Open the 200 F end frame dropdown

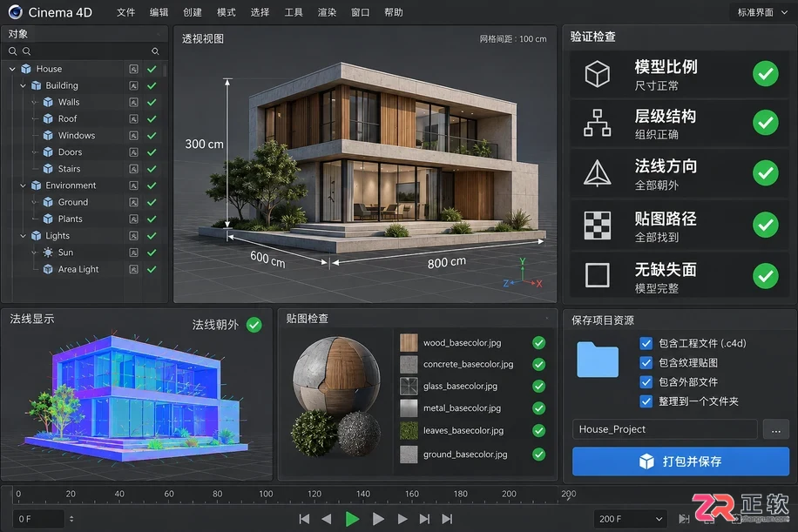[x=630, y=519]
